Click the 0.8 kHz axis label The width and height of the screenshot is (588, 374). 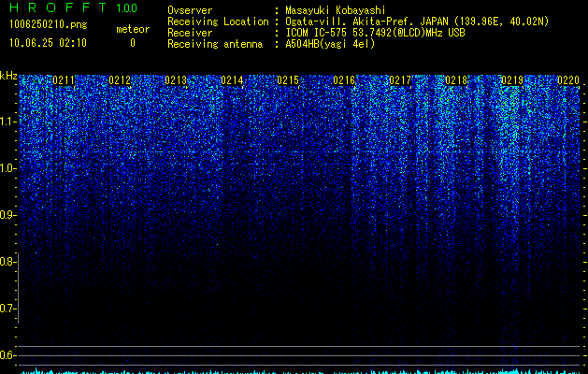pos(7,262)
